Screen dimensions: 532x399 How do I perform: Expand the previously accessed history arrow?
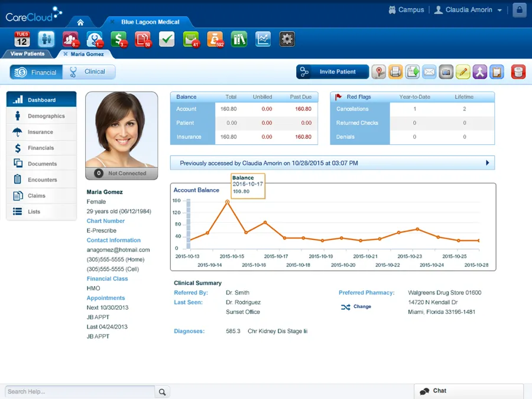(x=488, y=163)
